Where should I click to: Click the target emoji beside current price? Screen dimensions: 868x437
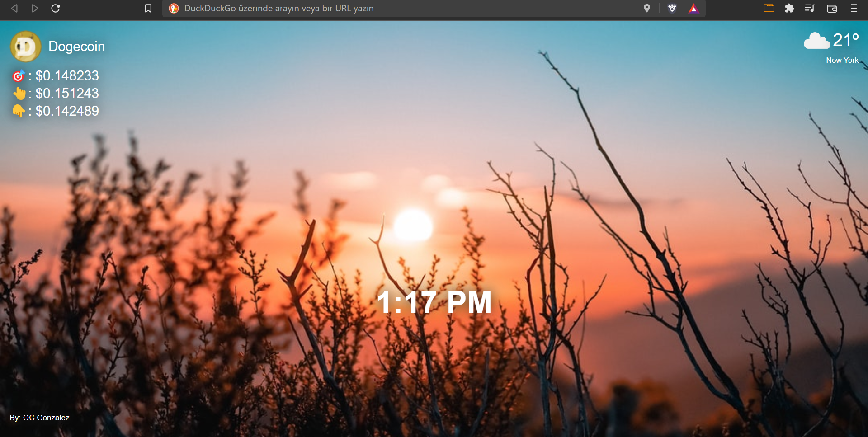pyautogui.click(x=19, y=75)
